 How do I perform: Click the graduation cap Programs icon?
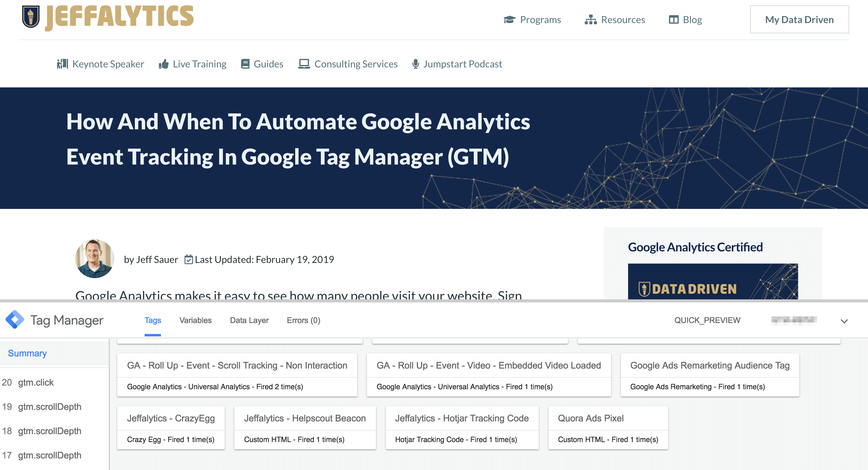pos(510,20)
